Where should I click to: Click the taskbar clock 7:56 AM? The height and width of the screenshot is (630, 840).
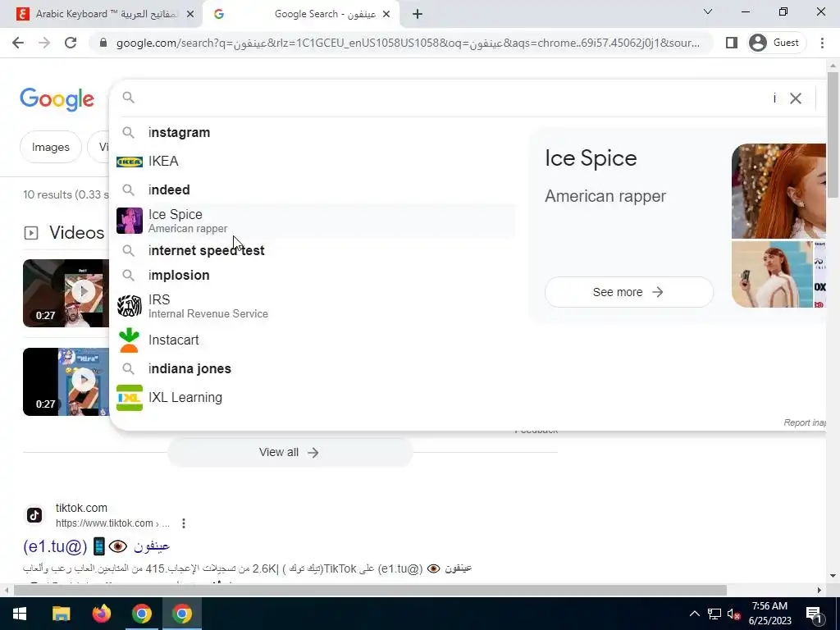point(769,606)
